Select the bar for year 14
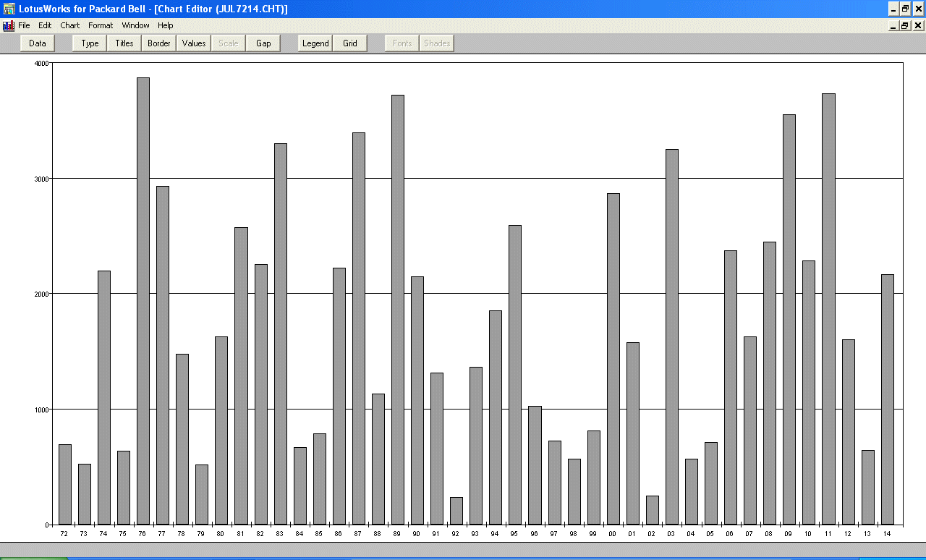 pyautogui.click(x=888, y=399)
